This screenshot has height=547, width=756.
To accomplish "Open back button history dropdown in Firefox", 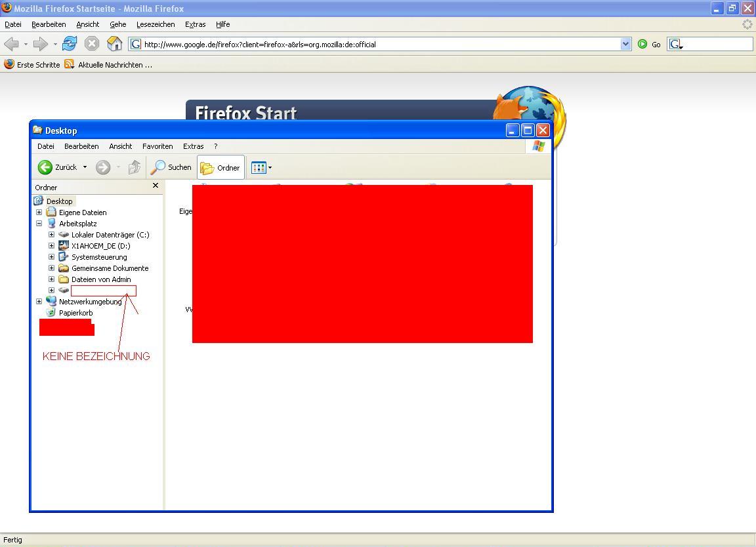I will tap(26, 45).
